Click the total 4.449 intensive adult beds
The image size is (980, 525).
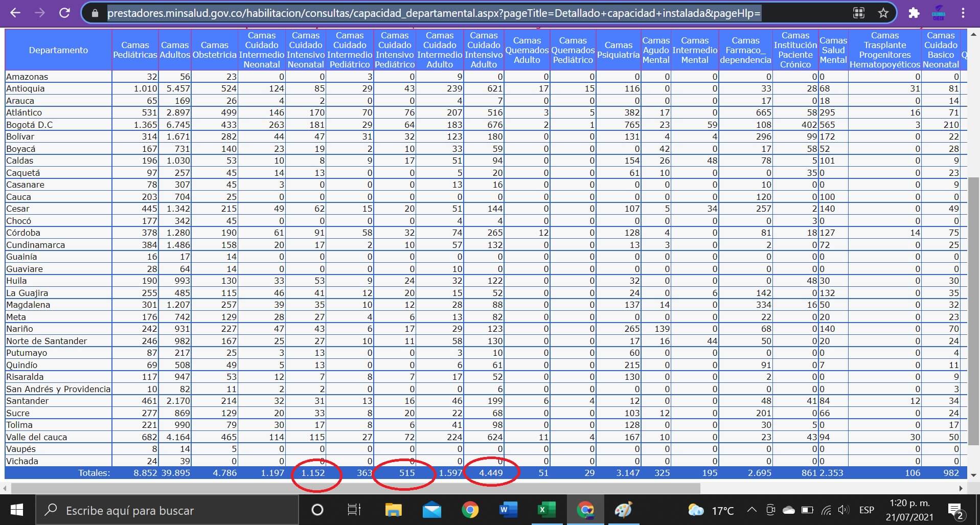[x=491, y=473]
